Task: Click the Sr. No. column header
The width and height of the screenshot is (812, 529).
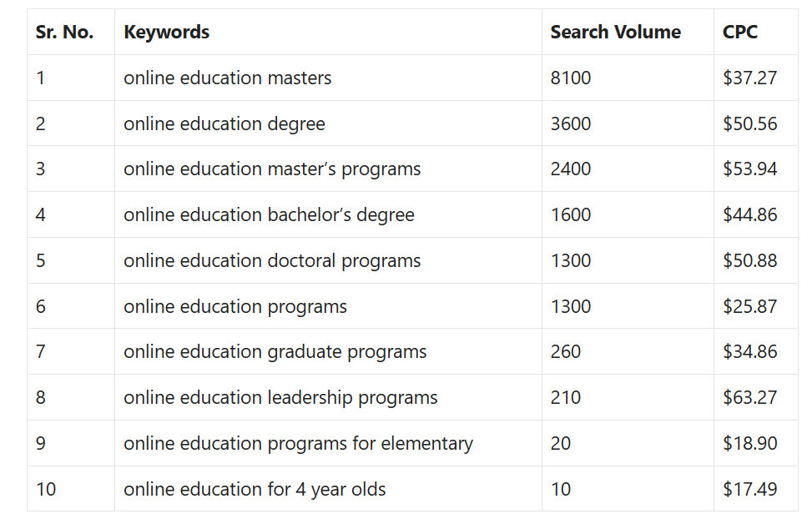Action: [x=64, y=32]
